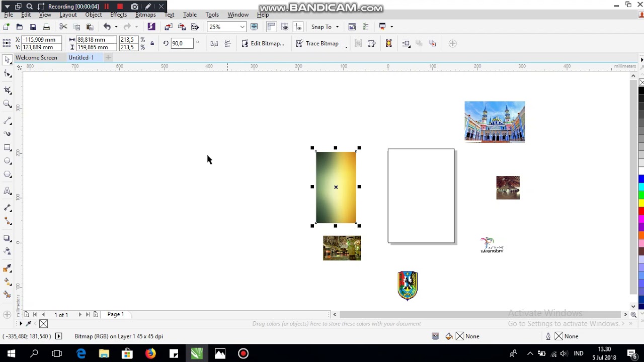This screenshot has height=362, width=644.
Task: Click the Publish to PDF icon
Action: (195, 27)
